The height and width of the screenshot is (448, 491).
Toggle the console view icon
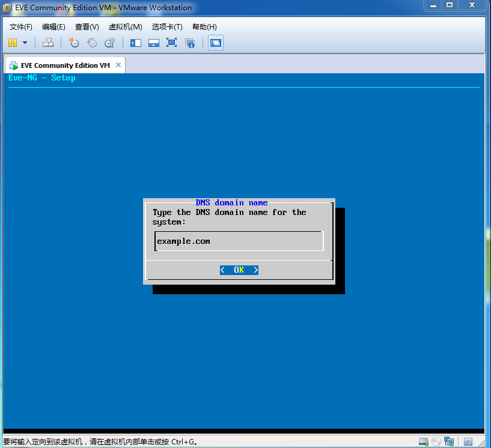coord(216,43)
